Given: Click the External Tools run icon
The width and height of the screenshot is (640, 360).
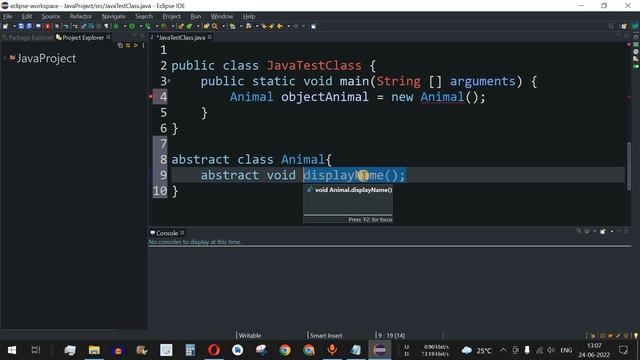Looking at the screenshot, I should point(164,26).
